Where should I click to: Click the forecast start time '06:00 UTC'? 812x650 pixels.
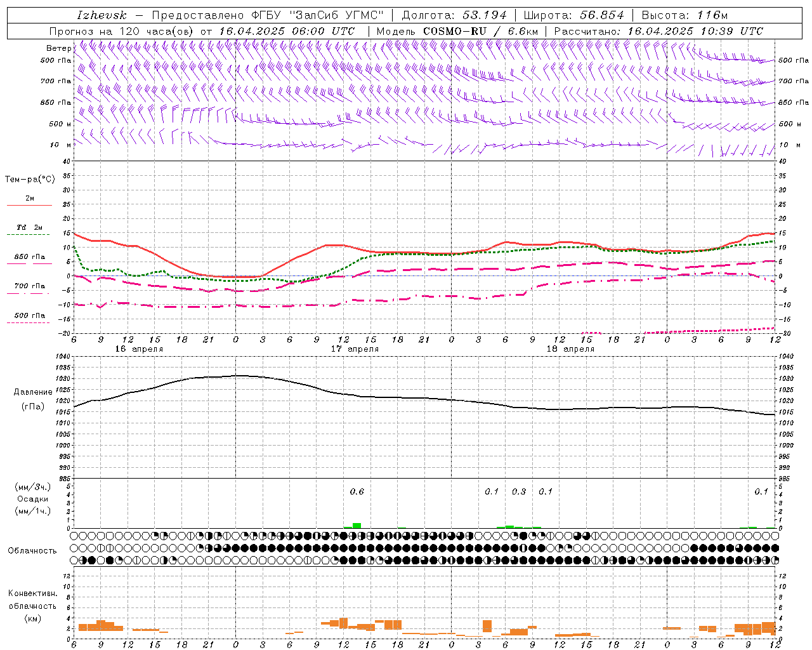(x=323, y=31)
